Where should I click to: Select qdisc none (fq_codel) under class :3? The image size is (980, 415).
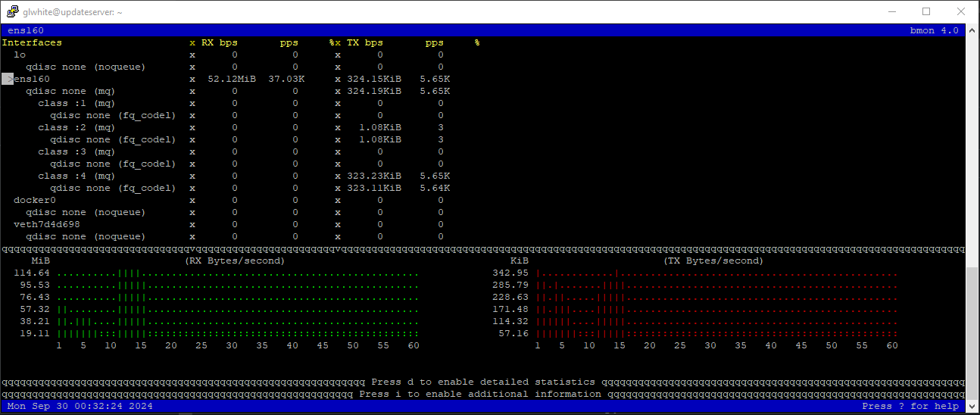point(226,164)
